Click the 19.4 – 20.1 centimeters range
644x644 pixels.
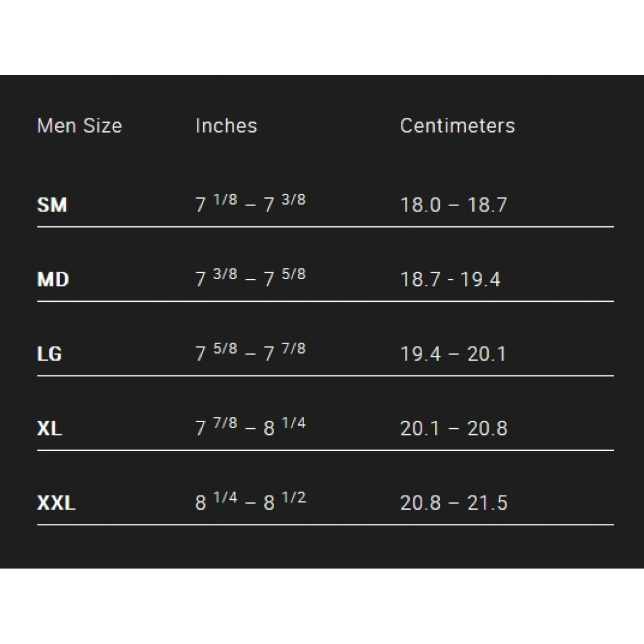[x=453, y=354]
